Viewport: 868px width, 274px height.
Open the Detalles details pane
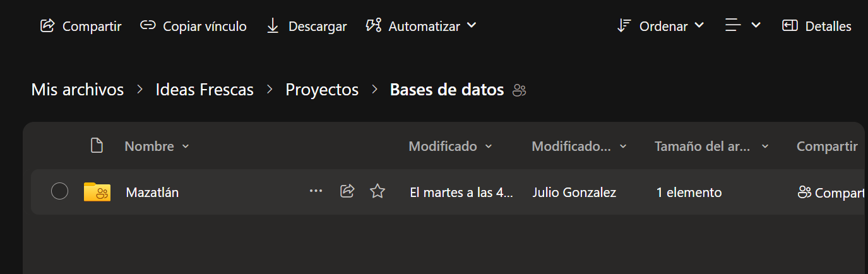816,26
